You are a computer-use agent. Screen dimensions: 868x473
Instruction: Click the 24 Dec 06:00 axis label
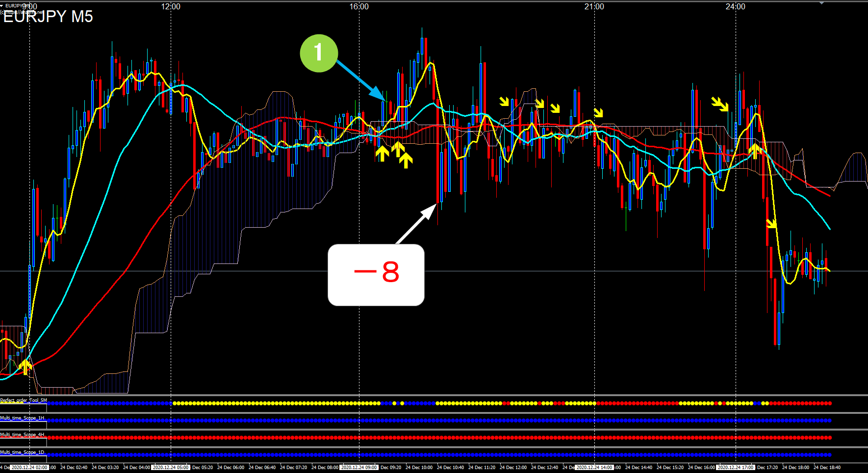tap(231, 468)
